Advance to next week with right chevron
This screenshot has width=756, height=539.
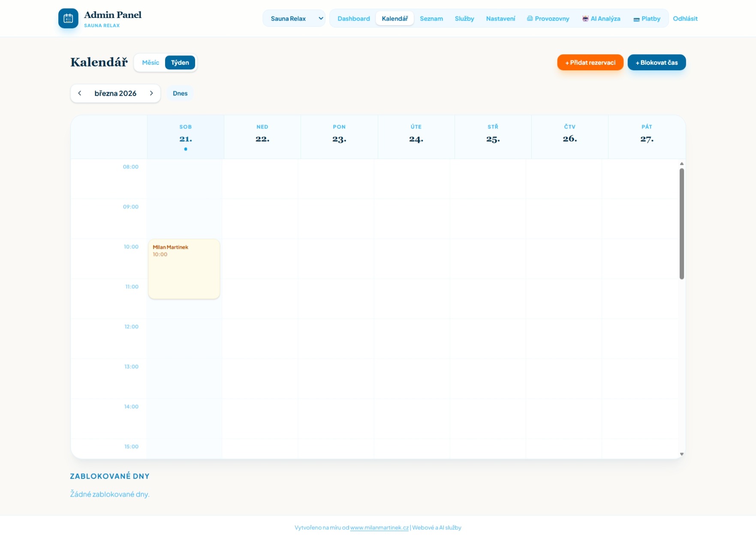(x=151, y=93)
